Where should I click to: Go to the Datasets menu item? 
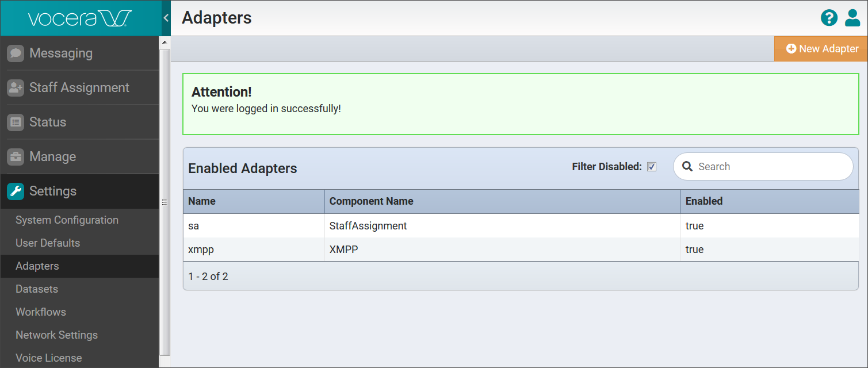[37, 289]
